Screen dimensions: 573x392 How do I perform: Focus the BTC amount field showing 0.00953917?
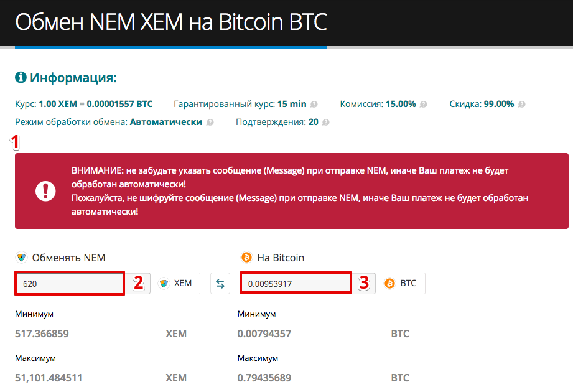click(296, 284)
